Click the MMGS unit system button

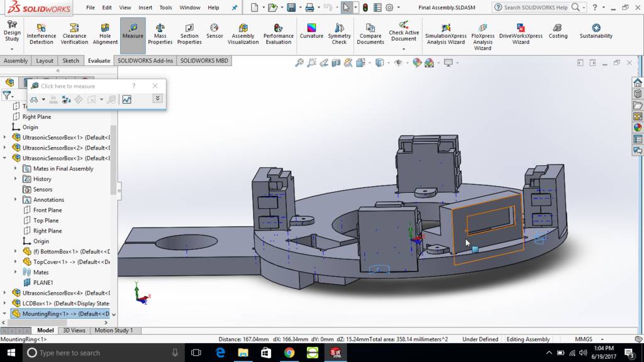pos(583,339)
